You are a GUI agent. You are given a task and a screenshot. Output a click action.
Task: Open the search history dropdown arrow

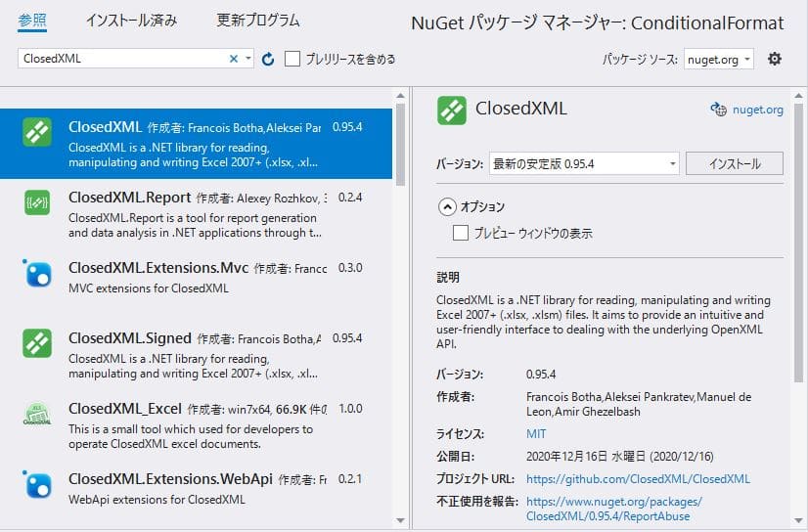point(248,59)
